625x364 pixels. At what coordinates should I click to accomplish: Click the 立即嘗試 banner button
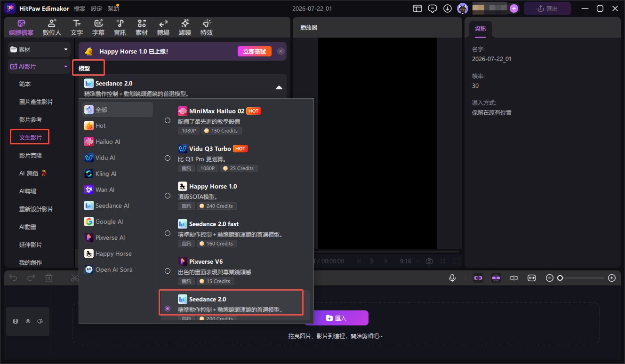[255, 51]
